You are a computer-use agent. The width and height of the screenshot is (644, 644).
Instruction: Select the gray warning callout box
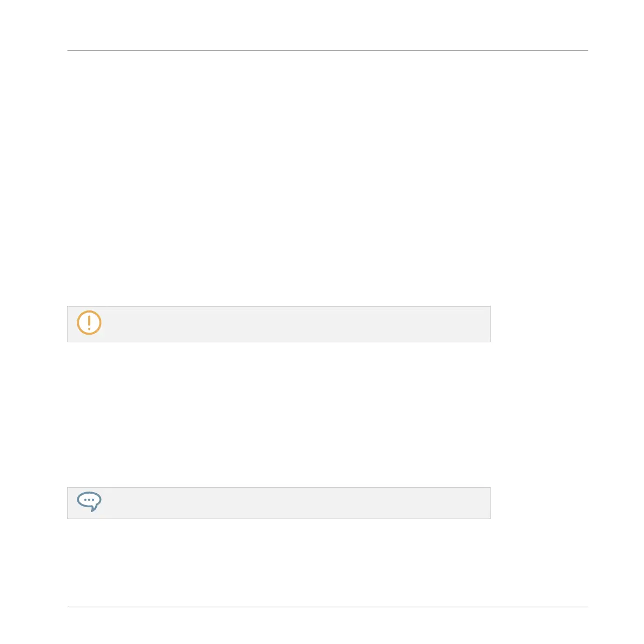coord(279,324)
